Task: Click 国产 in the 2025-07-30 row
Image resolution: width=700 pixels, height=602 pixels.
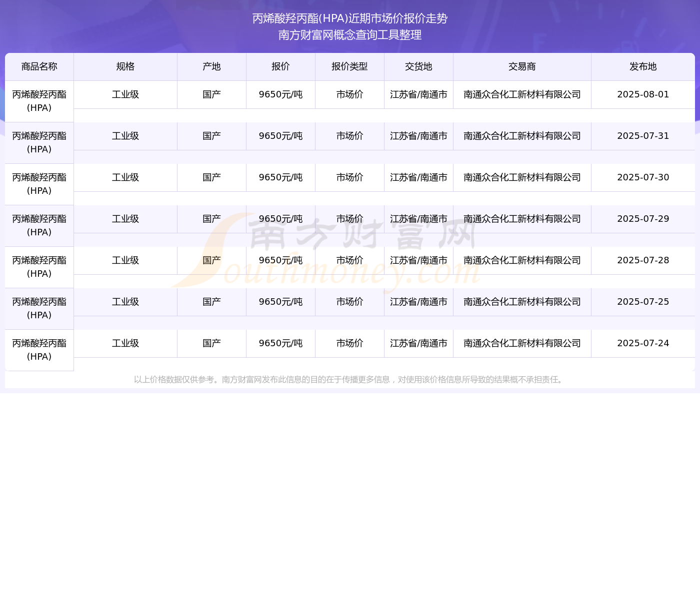Action: (x=212, y=177)
